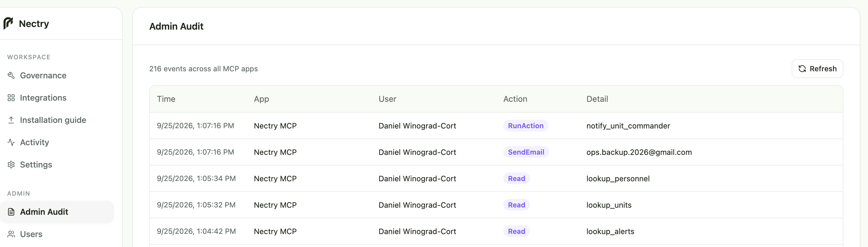This screenshot has width=868, height=247.
Task: Click the 1:05:34 PM timestamp
Action: click(196, 178)
